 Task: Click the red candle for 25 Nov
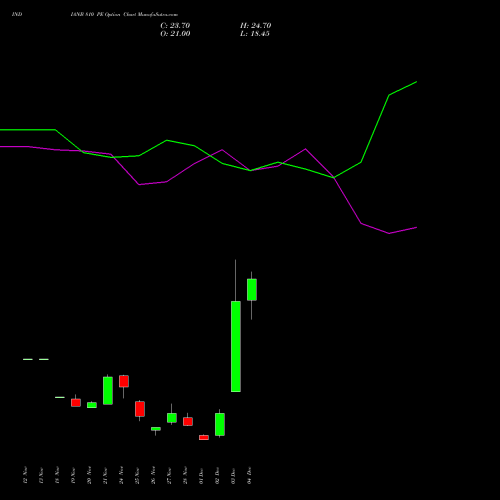[140, 409]
